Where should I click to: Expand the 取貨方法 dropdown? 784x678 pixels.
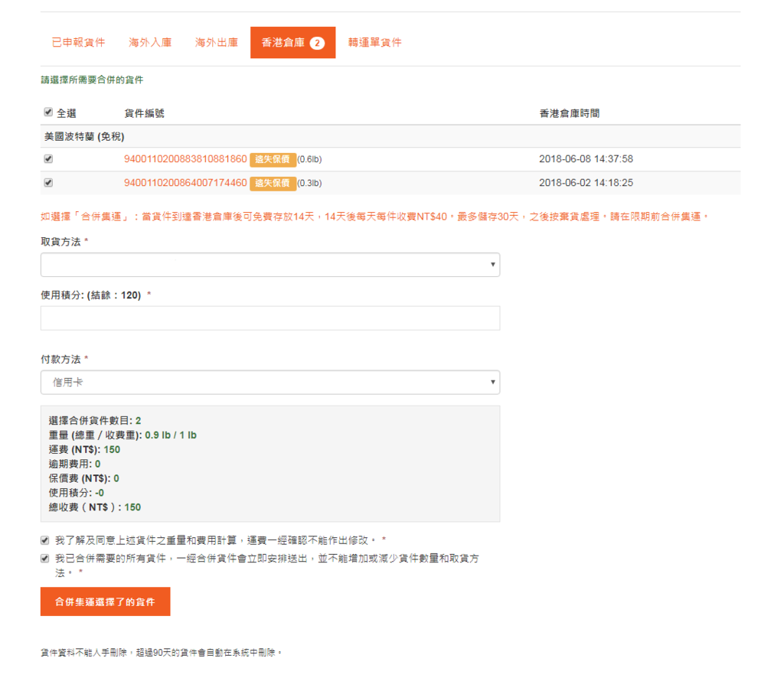tap(269, 265)
